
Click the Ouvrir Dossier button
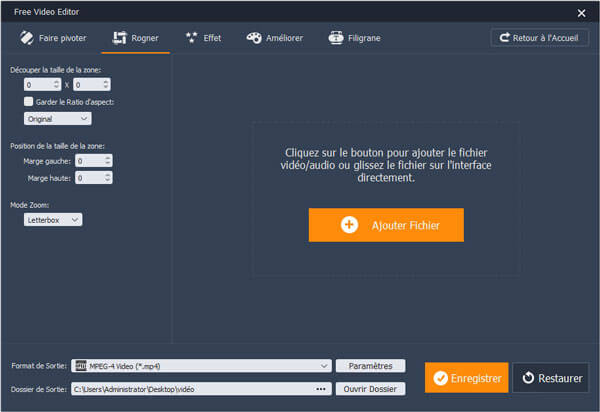(x=370, y=389)
